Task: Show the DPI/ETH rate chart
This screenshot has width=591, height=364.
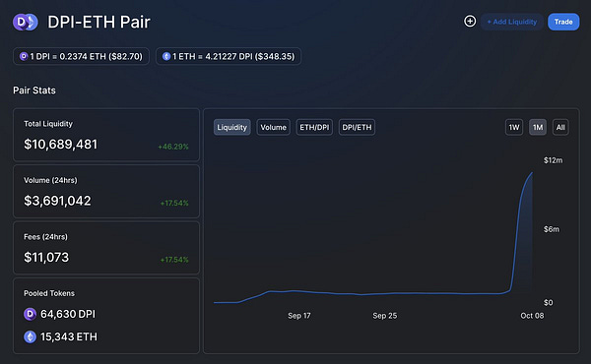Action: 357,127
